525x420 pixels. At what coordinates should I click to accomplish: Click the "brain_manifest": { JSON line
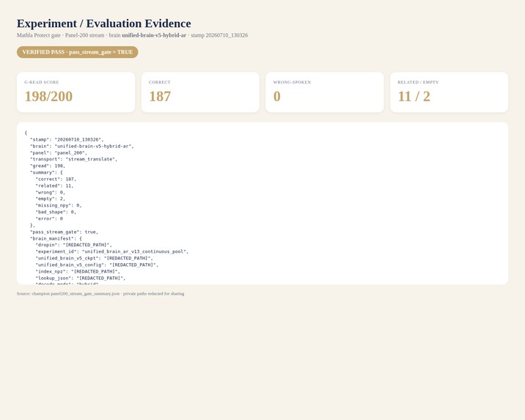(x=56, y=239)
